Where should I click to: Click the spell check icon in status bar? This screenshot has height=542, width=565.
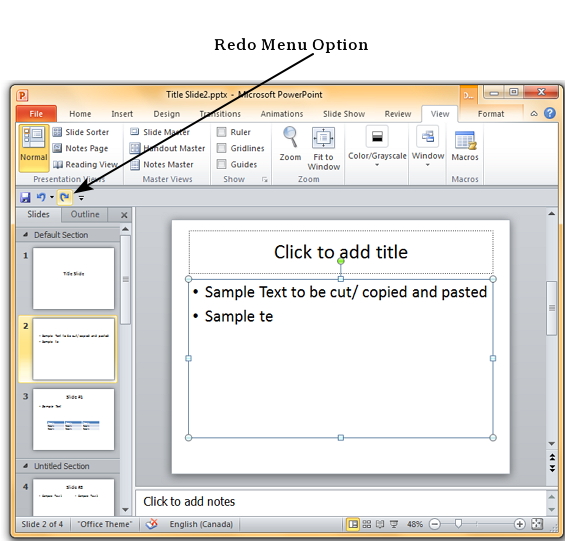152,524
